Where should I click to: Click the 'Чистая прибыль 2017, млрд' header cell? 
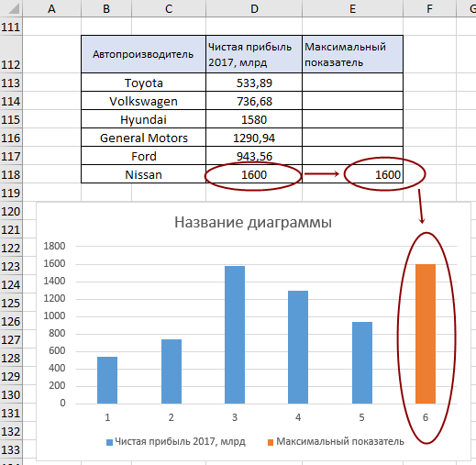tap(254, 54)
